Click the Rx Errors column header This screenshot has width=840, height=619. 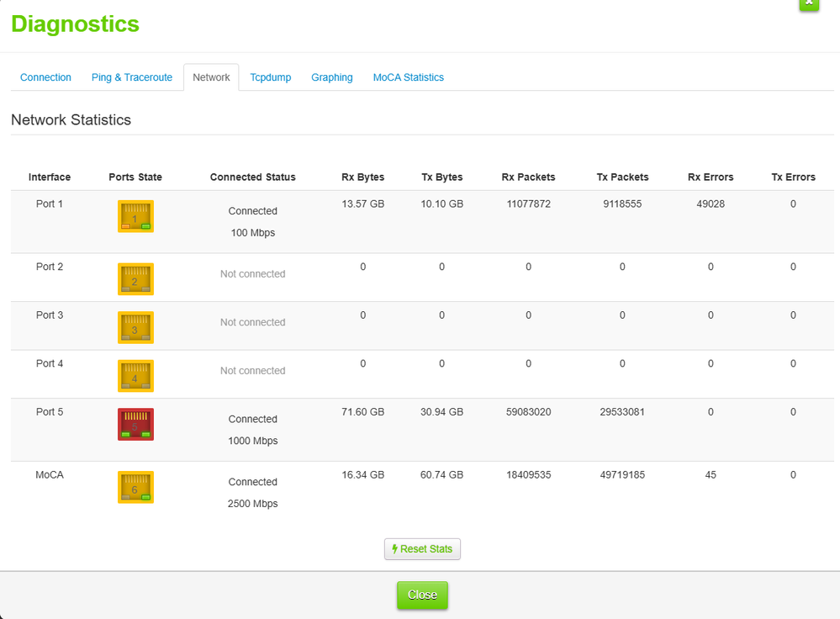(x=711, y=177)
